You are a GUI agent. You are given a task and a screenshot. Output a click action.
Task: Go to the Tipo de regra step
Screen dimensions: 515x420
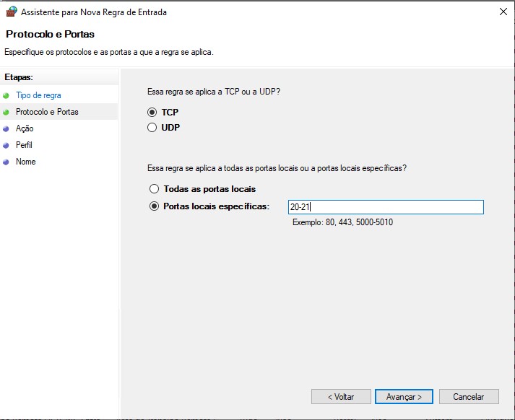tap(38, 95)
